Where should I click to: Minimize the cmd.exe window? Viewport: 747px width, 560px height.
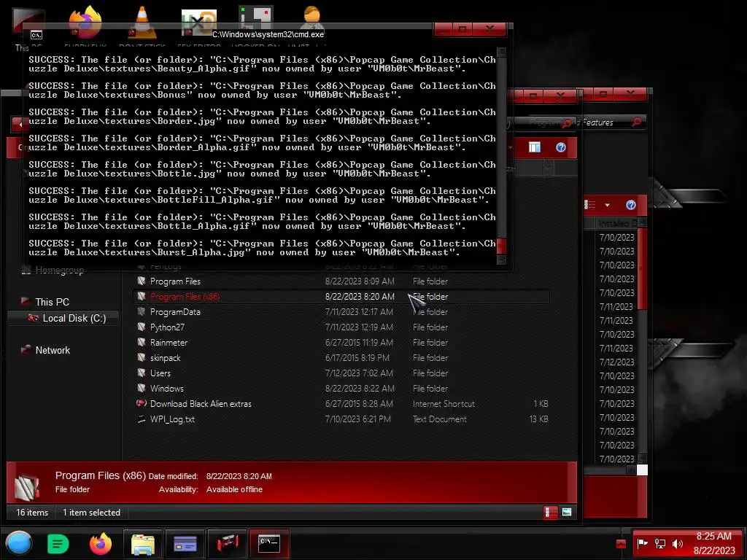[x=443, y=29]
